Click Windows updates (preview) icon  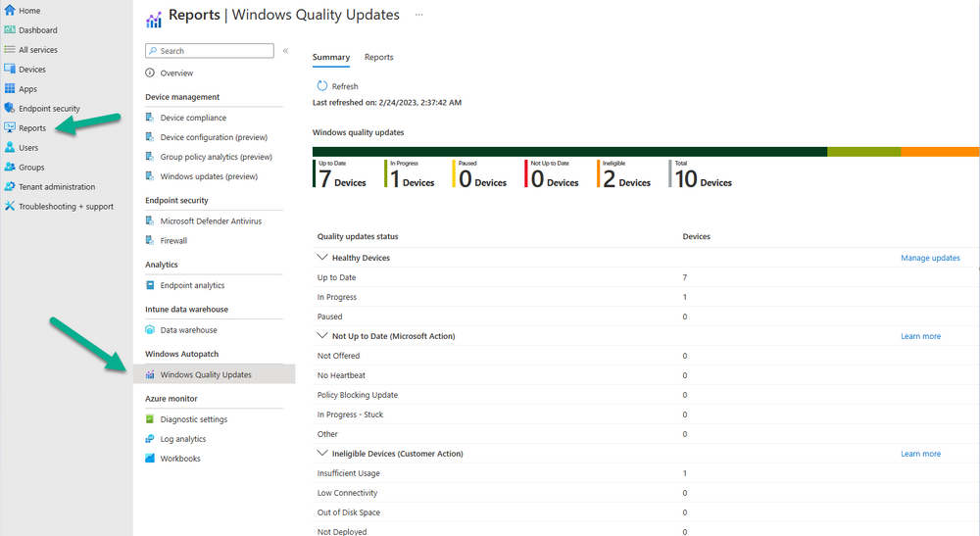pyautogui.click(x=150, y=176)
